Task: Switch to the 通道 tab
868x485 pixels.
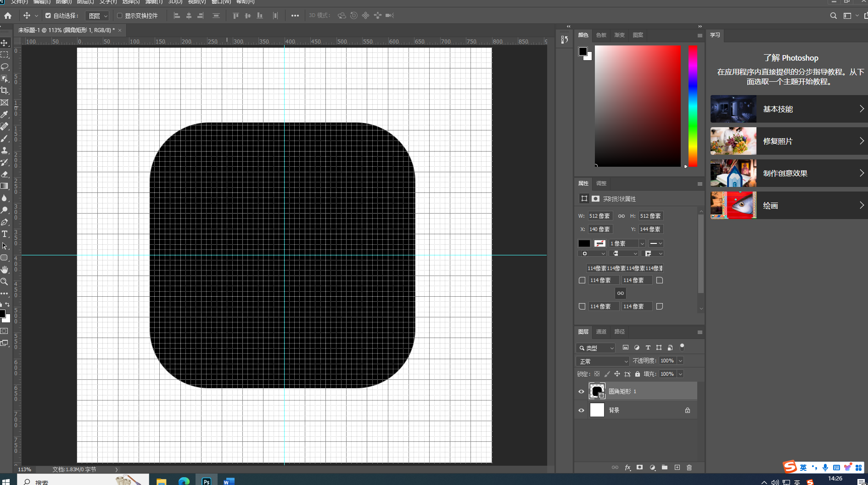Action: 601,332
